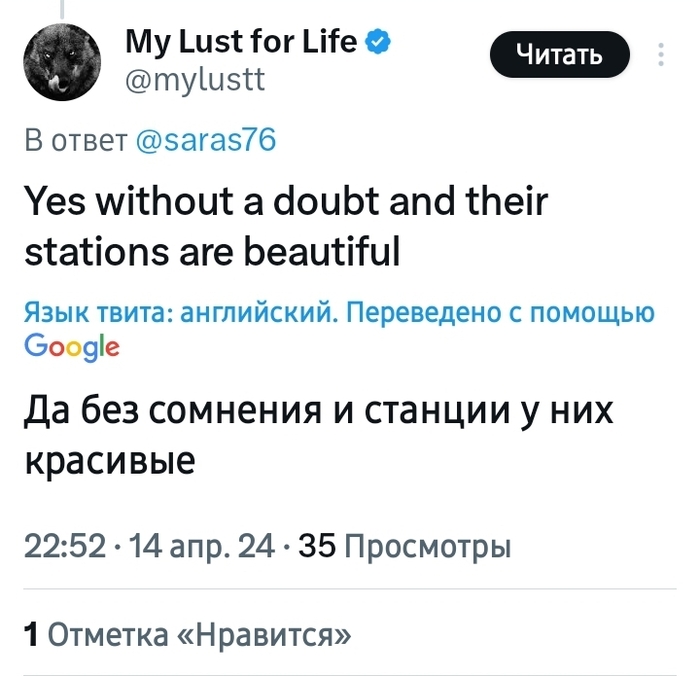Click the display name My Lust for Life
The image size is (700, 676).
tap(240, 42)
